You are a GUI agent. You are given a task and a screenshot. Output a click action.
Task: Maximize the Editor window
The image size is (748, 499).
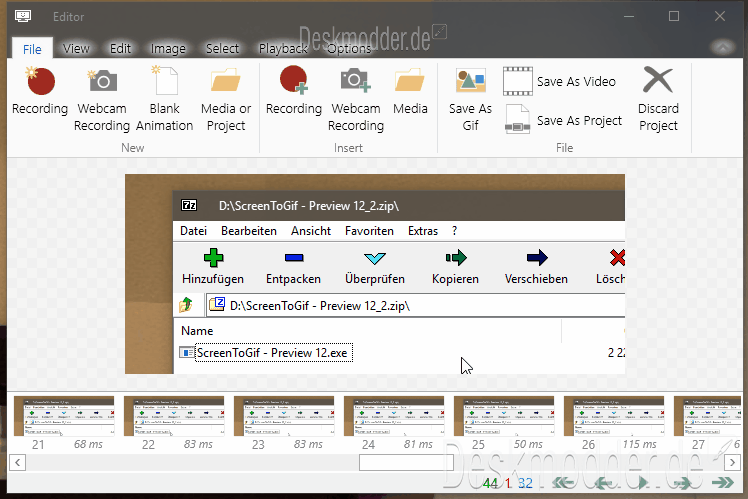coord(674,16)
